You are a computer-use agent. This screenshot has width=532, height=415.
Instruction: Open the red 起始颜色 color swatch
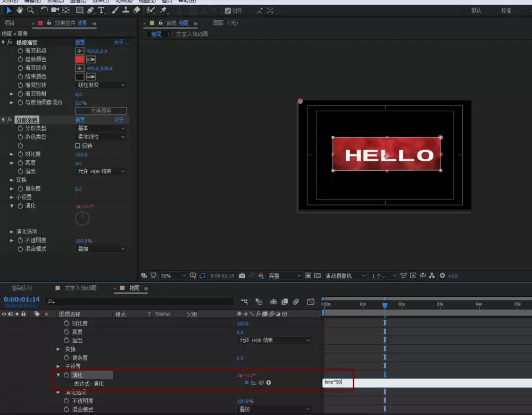tap(79, 60)
